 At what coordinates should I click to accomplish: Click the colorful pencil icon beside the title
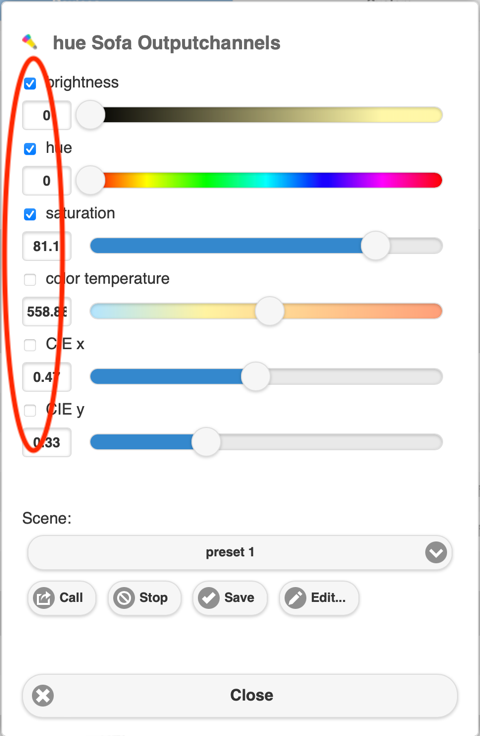point(30,42)
